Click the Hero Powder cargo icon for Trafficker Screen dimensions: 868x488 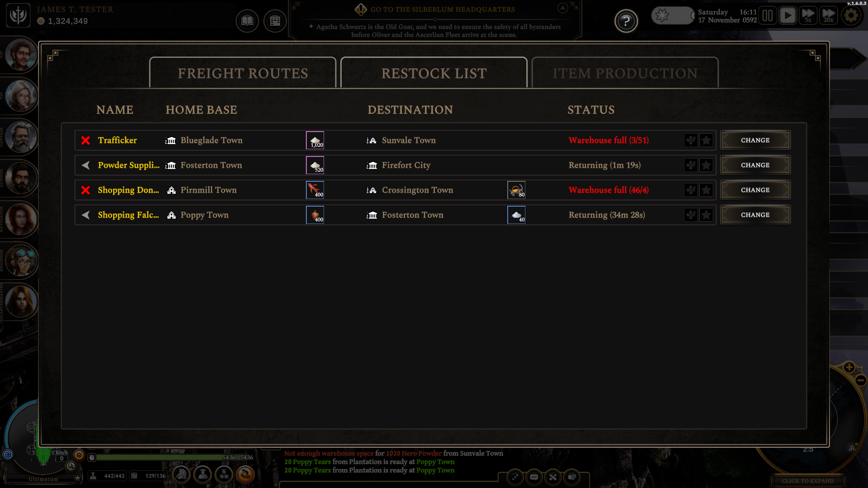click(x=315, y=140)
